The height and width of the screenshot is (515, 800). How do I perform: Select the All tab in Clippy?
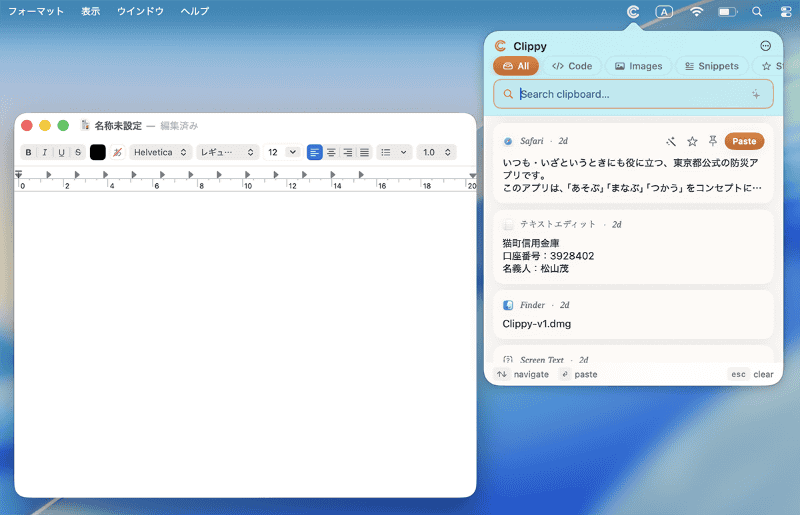[x=516, y=66]
